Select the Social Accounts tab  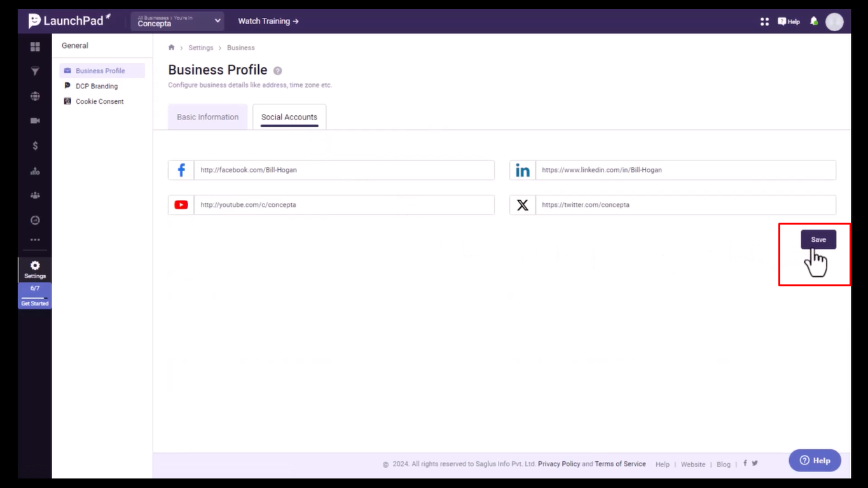point(289,117)
